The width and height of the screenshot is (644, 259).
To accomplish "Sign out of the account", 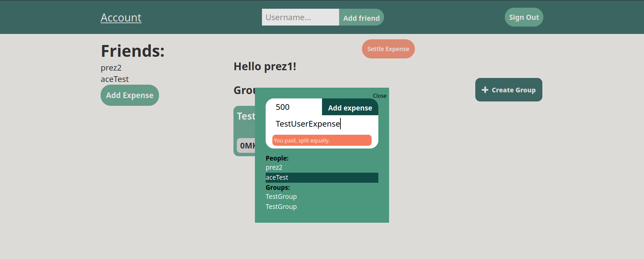I will (x=524, y=17).
